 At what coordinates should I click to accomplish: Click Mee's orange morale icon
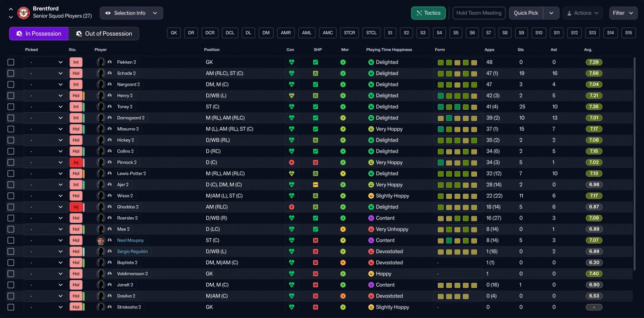343,229
